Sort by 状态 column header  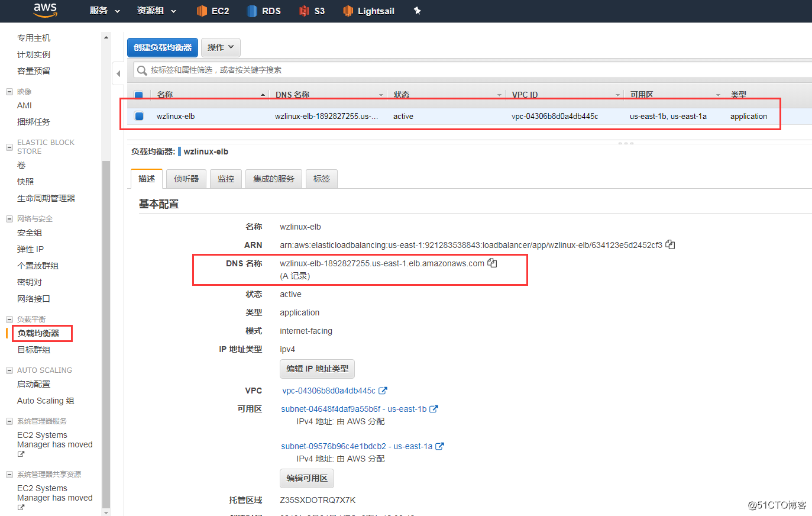[x=447, y=95]
